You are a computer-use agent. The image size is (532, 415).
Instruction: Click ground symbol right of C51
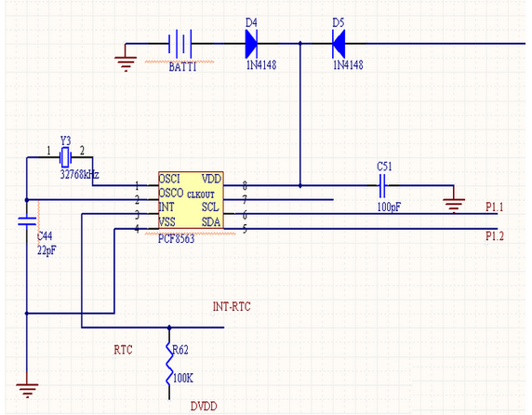click(x=454, y=206)
